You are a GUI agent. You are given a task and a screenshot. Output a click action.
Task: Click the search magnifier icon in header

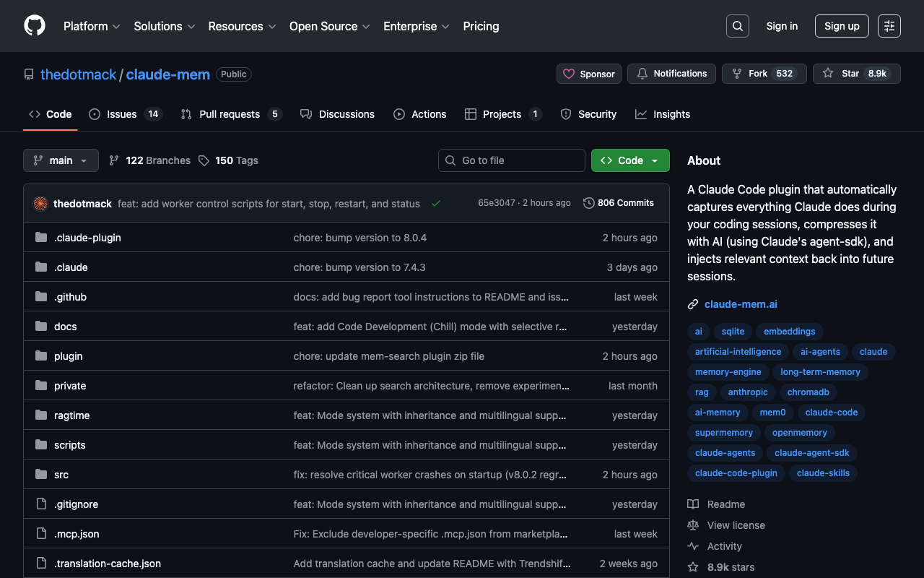coord(737,26)
